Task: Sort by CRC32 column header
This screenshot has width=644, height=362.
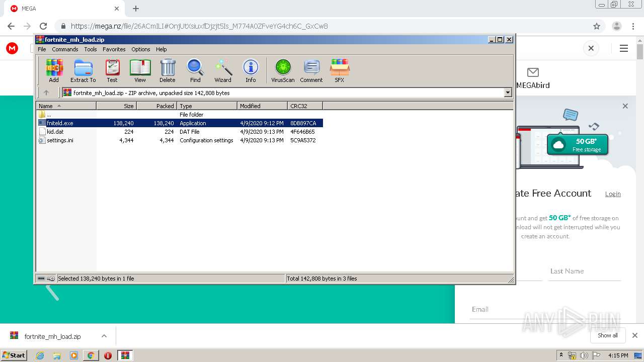Action: [305, 106]
